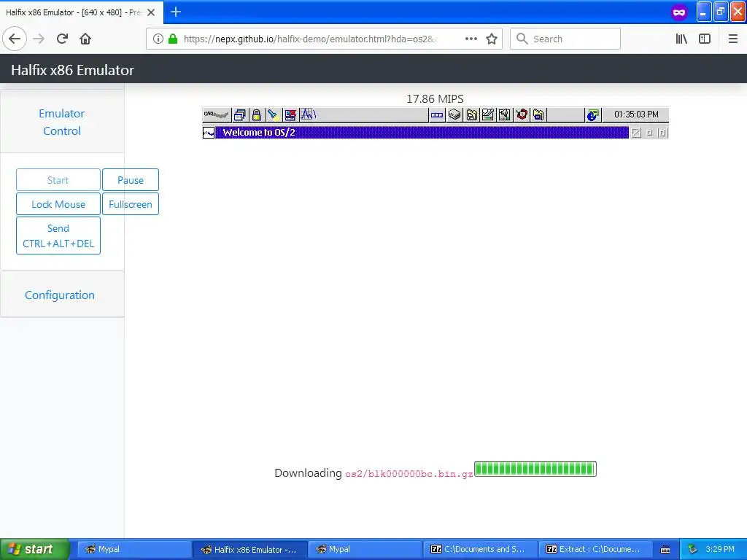
Task: Click the 17.86 MIPS speed readout
Action: coord(435,98)
